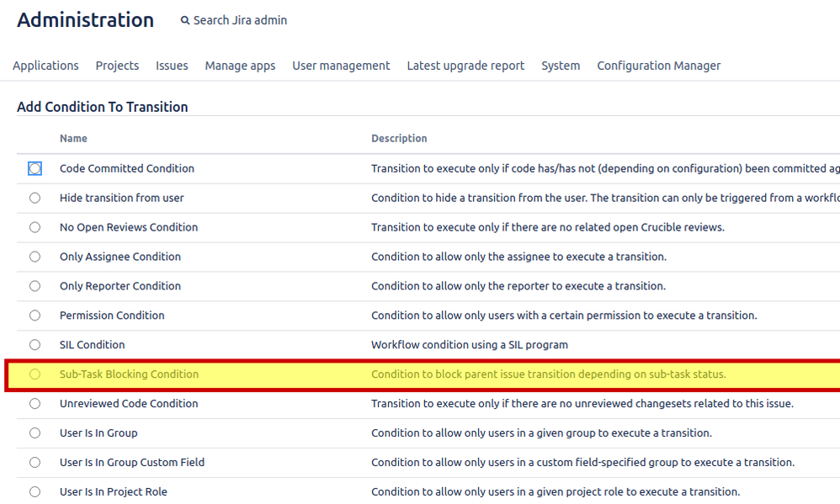Click 'User Is In Group' name text

(98, 432)
